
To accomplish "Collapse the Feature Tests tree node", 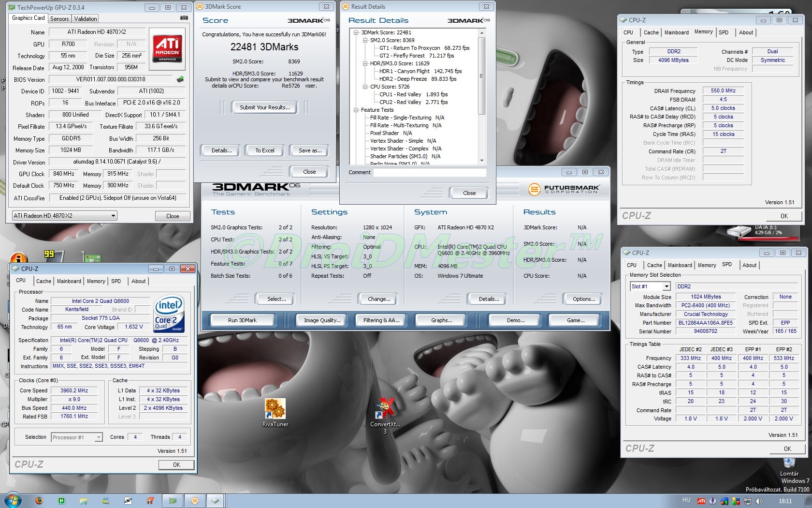I will (356, 110).
